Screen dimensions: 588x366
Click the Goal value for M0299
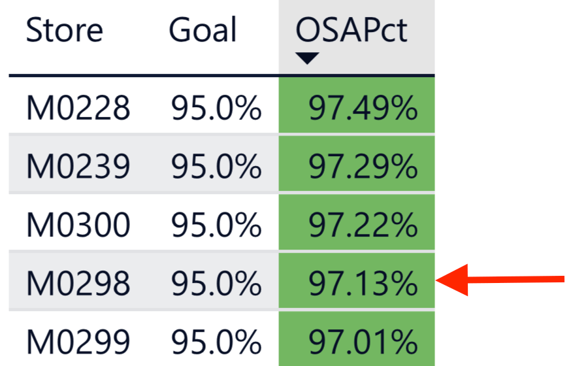(x=216, y=341)
